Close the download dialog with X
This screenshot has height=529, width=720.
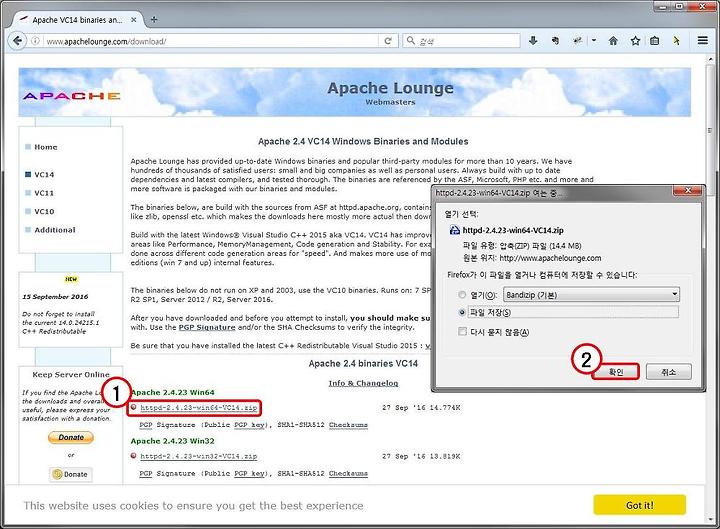687,191
